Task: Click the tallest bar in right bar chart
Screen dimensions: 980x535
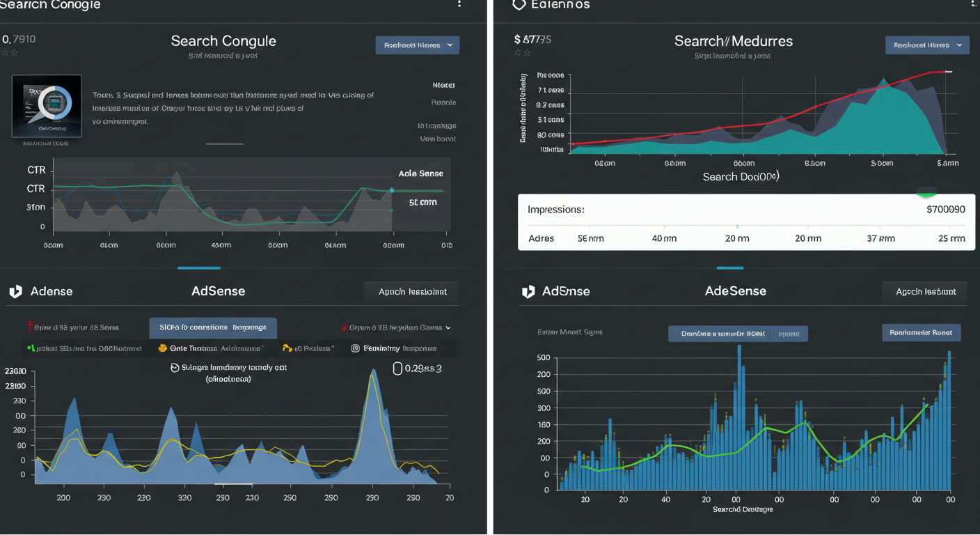Action: tap(739, 417)
